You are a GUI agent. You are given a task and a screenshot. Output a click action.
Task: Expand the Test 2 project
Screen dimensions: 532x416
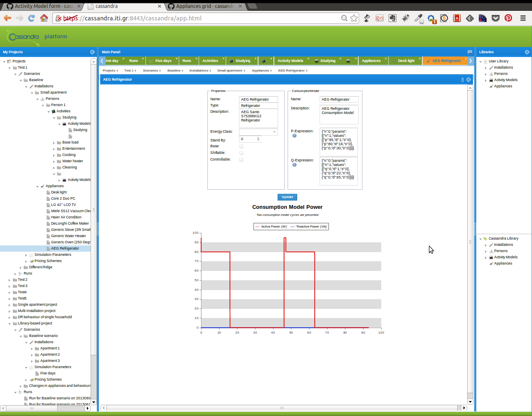pyautogui.click(x=10, y=280)
